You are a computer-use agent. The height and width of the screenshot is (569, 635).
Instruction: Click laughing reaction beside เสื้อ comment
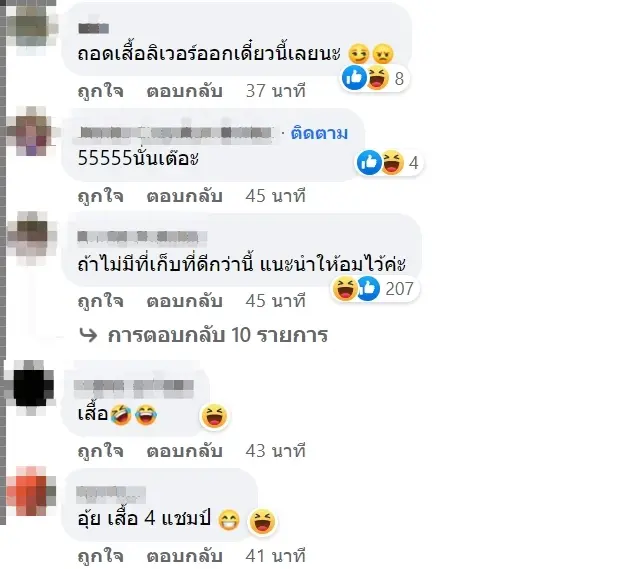coord(214,416)
